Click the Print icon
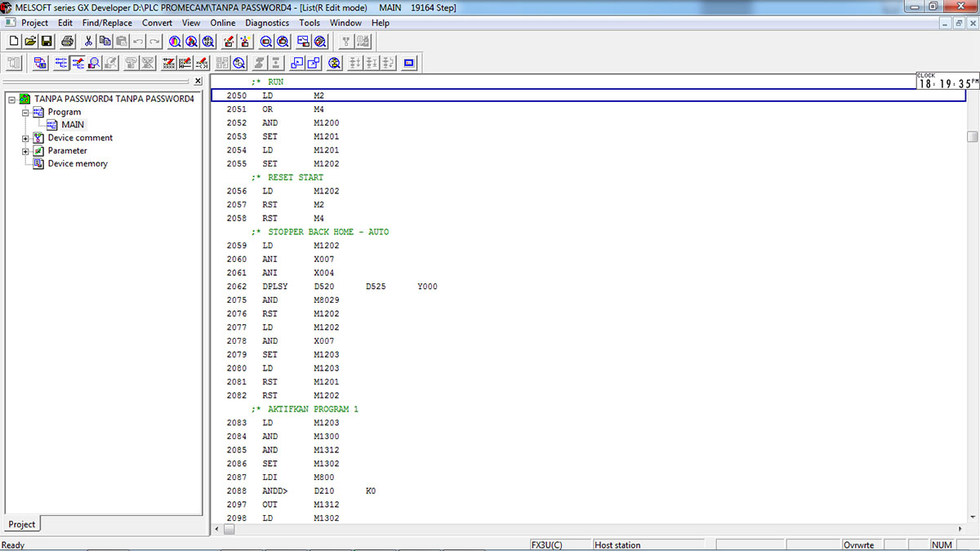Screen dimensions: 980x551 click(68, 41)
